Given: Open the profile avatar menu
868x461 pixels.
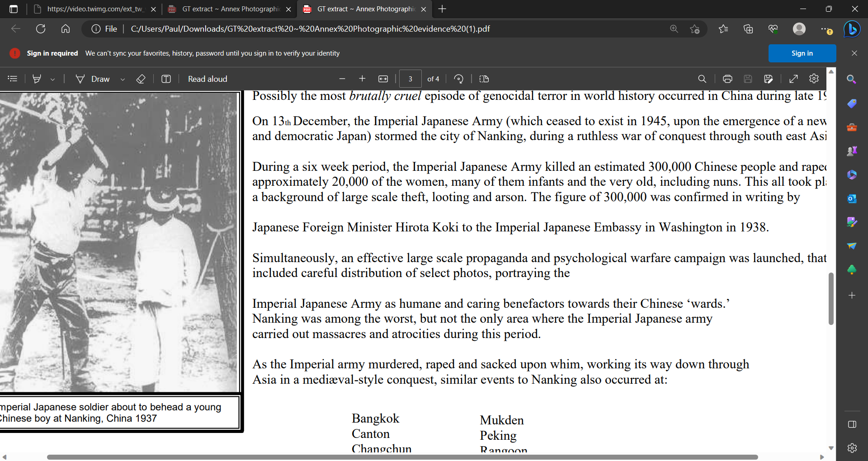Looking at the screenshot, I should [799, 29].
